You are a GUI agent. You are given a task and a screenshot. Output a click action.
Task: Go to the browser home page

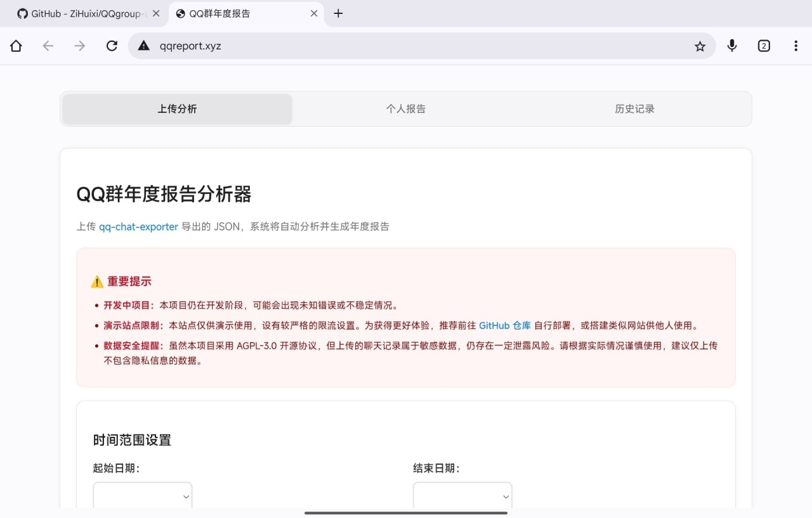tap(16, 46)
